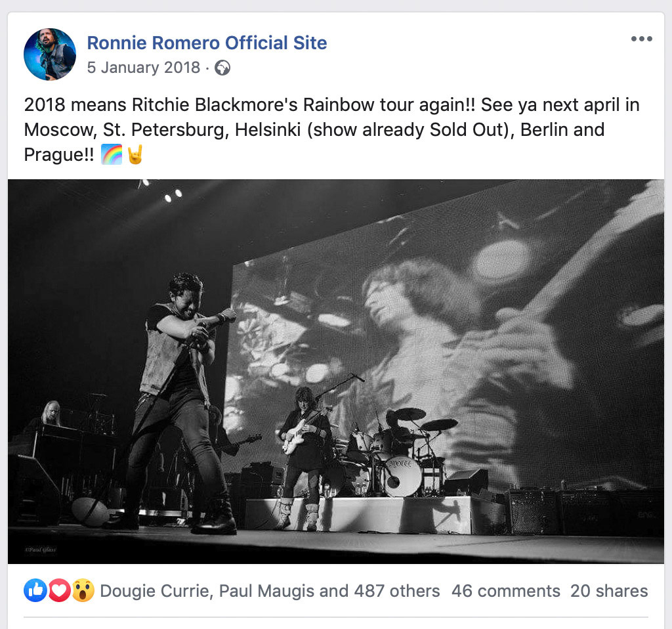The height and width of the screenshot is (629, 672).
Task: Click Ronnie Romero's profile picture
Action: (50, 54)
